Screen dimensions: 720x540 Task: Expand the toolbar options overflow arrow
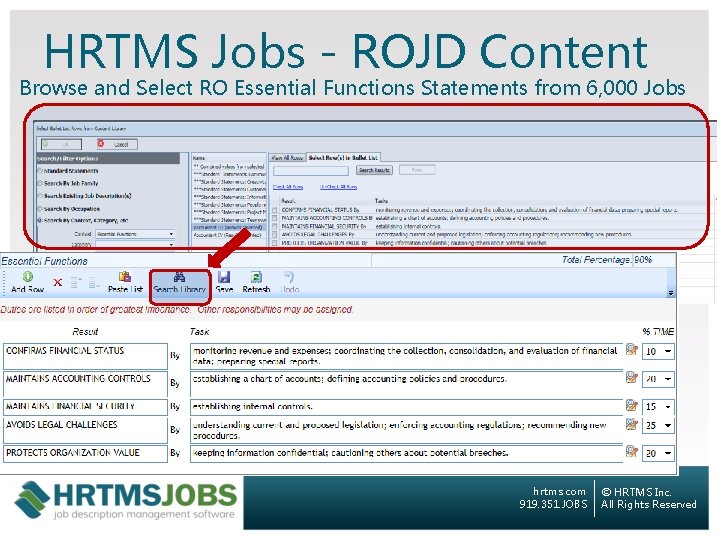click(670, 292)
